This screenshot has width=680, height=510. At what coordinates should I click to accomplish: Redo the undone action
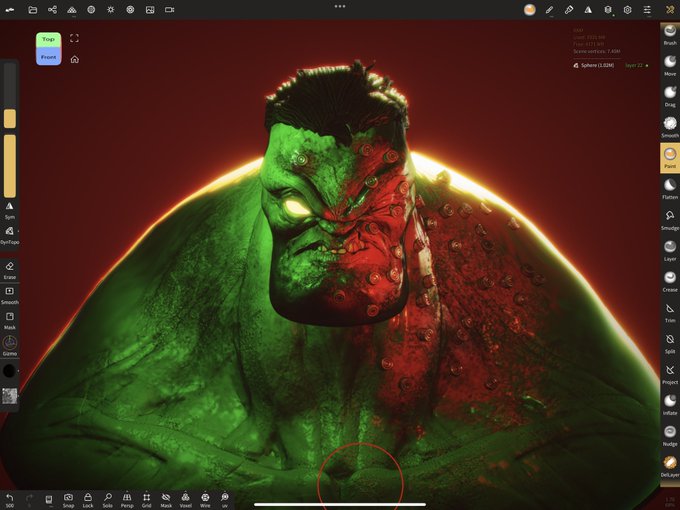(x=29, y=500)
